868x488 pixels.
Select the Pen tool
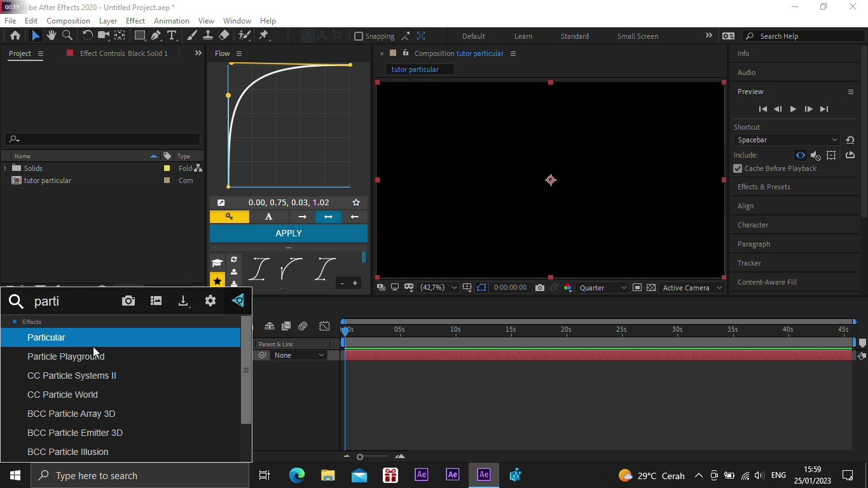pyautogui.click(x=156, y=36)
